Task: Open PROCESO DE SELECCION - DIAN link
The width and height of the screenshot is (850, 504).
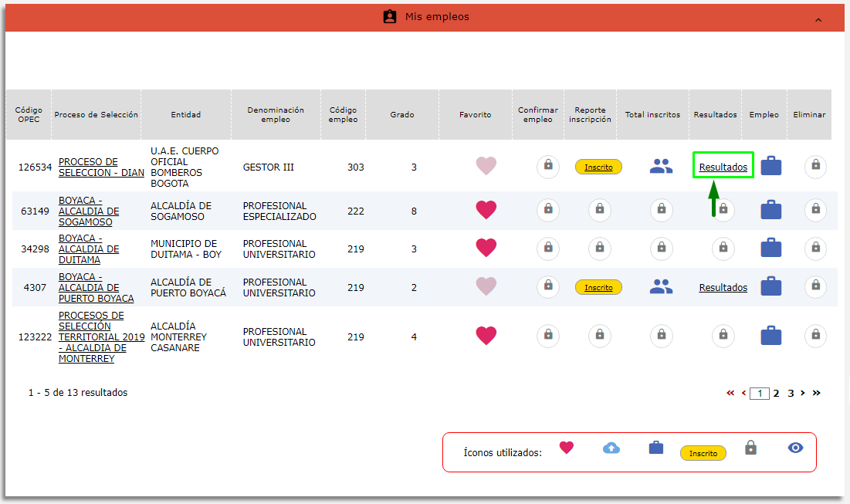Action: pos(101,167)
